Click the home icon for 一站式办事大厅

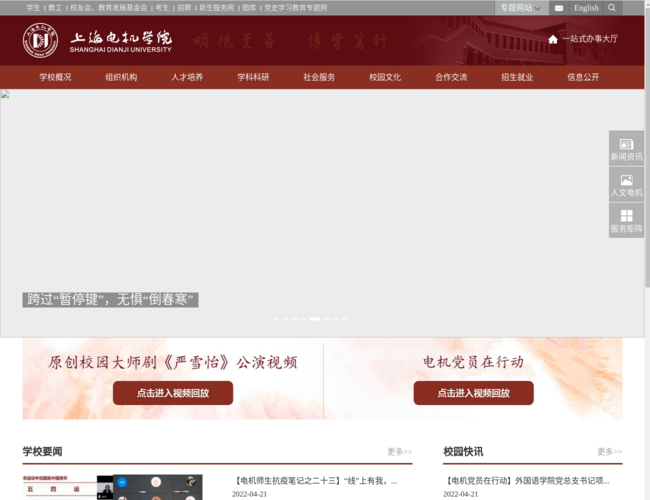pos(553,39)
